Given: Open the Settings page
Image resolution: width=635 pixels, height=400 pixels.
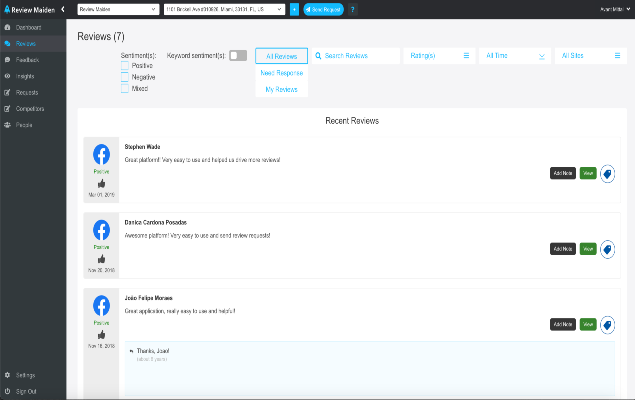Looking at the screenshot, I should (25, 375).
